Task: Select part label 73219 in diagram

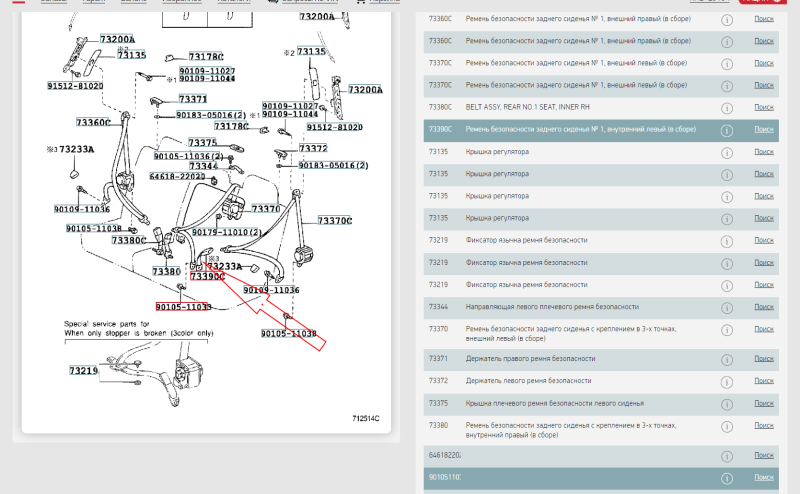Action: pyautogui.click(x=83, y=371)
